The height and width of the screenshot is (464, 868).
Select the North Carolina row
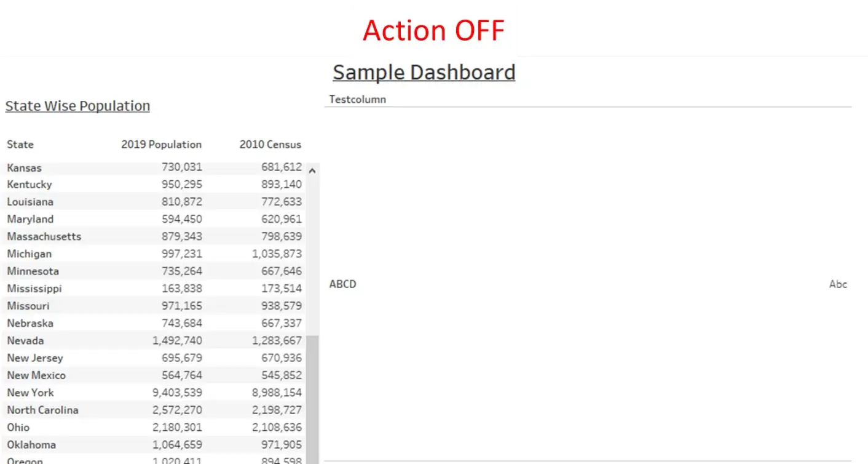[x=154, y=410]
